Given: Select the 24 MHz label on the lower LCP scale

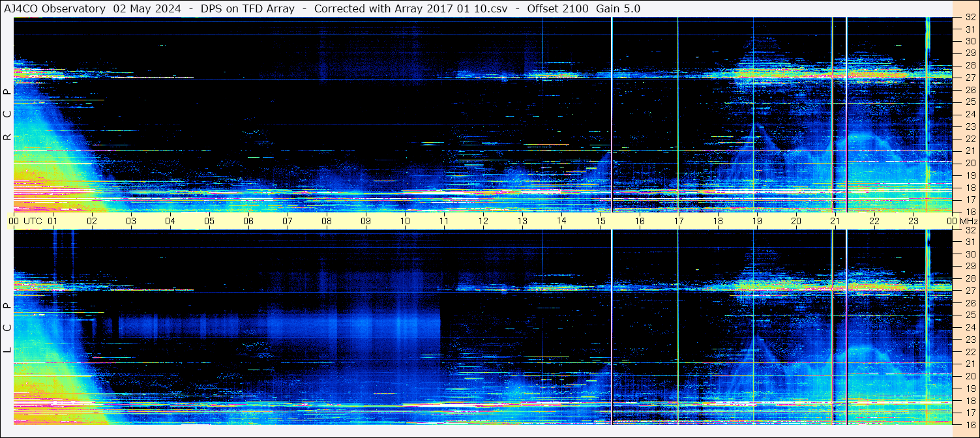Looking at the screenshot, I should [x=970, y=327].
